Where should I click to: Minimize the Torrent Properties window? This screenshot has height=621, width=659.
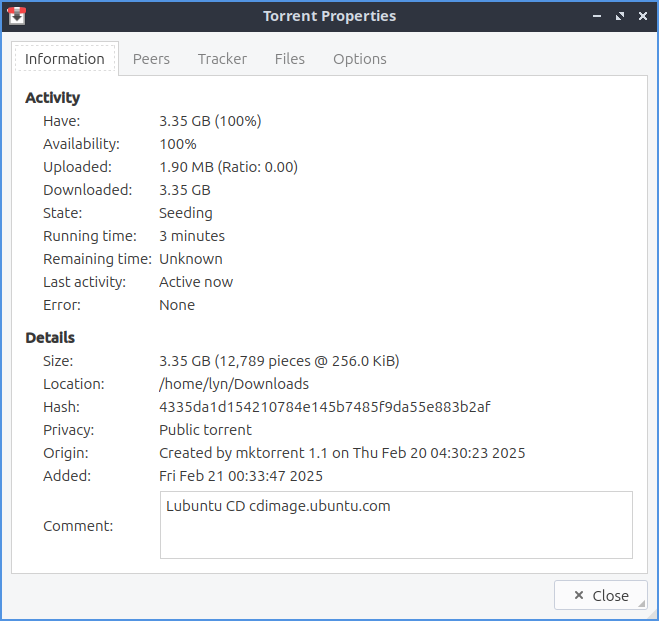click(x=597, y=16)
